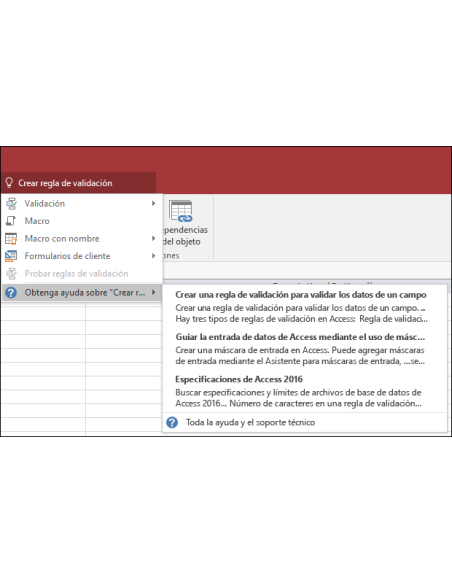Image resolution: width=452 pixels, height=584 pixels.
Task: Expand the Obtenga ayuda sobre submenu arrow
Action: click(x=153, y=293)
